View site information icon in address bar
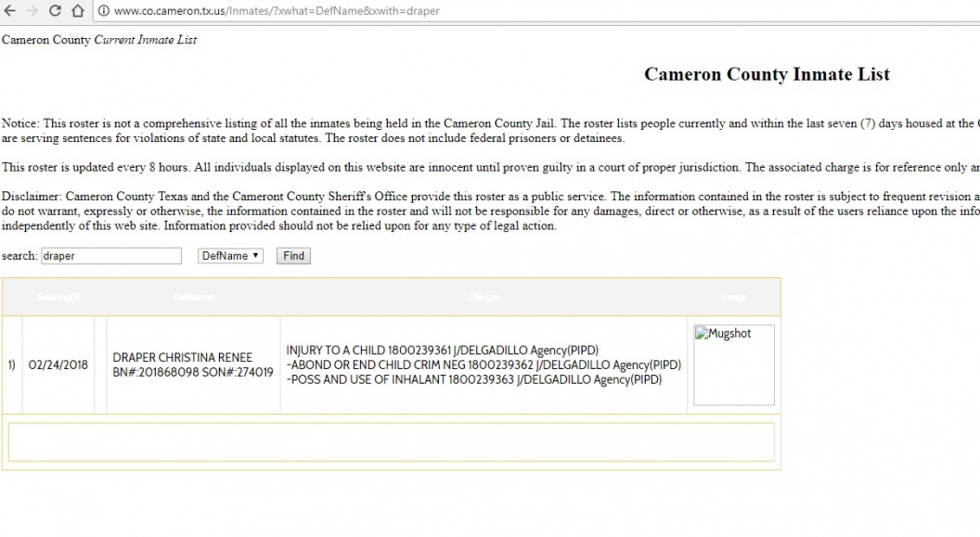This screenshot has width=980, height=537. [x=104, y=10]
